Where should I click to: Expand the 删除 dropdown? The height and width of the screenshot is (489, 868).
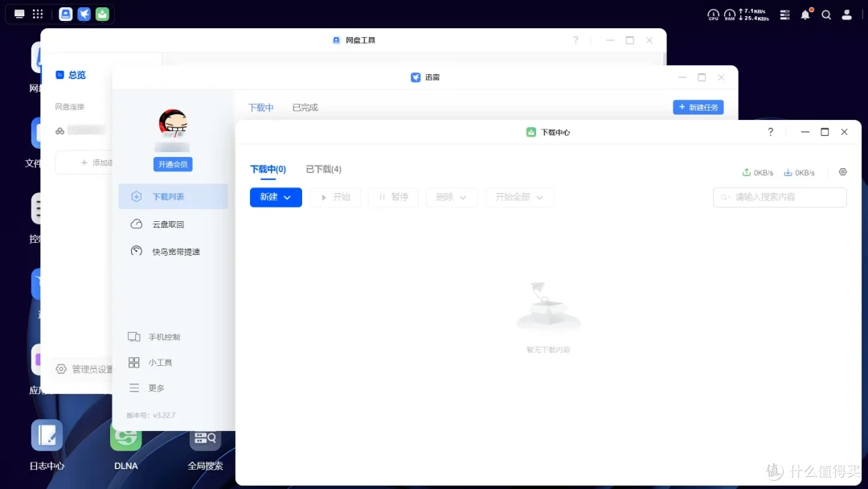(x=451, y=197)
